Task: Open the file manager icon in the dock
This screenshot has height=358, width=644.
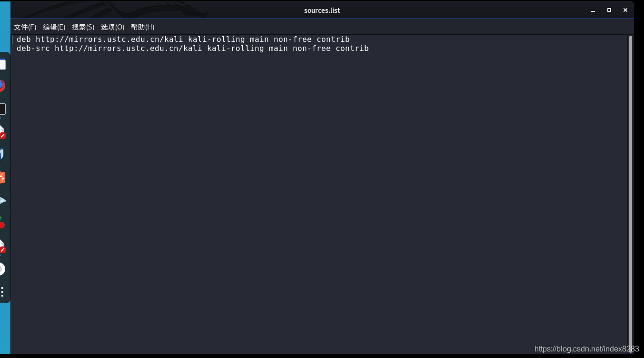Action: [2, 64]
